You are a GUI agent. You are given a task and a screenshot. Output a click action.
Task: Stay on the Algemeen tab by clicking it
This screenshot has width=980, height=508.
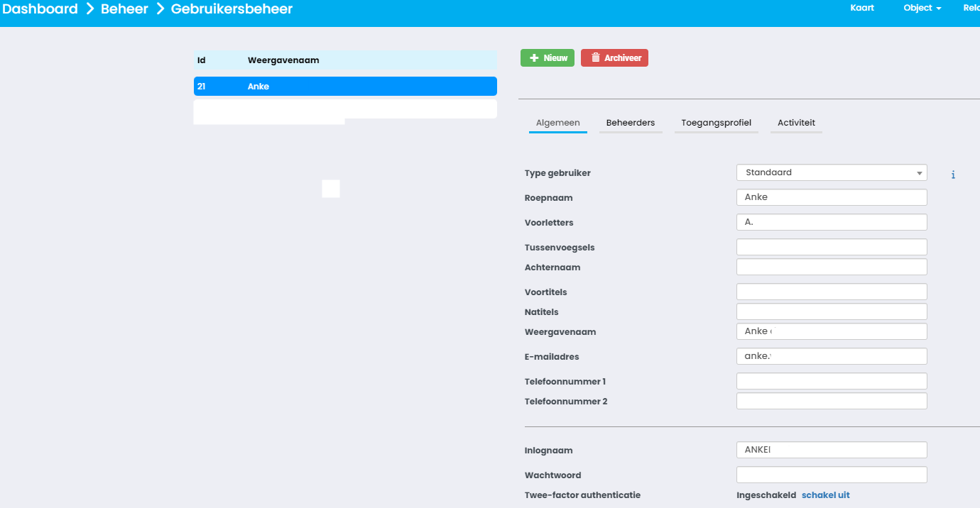[557, 122]
